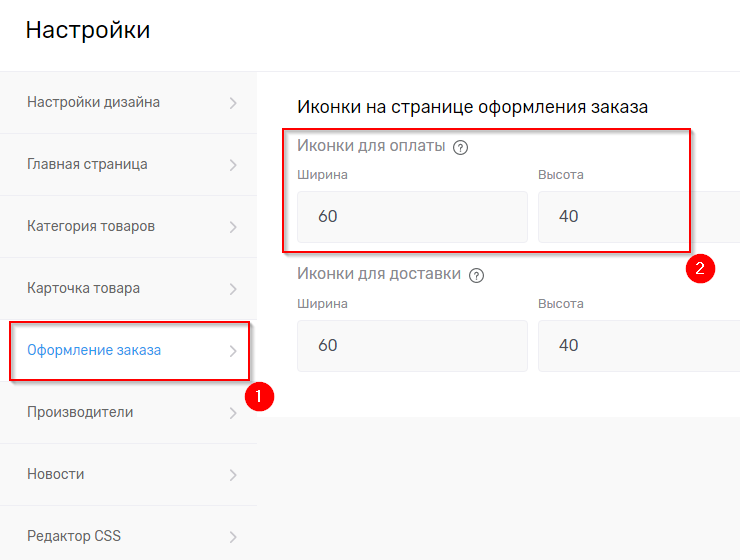This screenshot has width=740, height=560.
Task: Click chevron next to Редактор CSS
Action: coord(233,536)
